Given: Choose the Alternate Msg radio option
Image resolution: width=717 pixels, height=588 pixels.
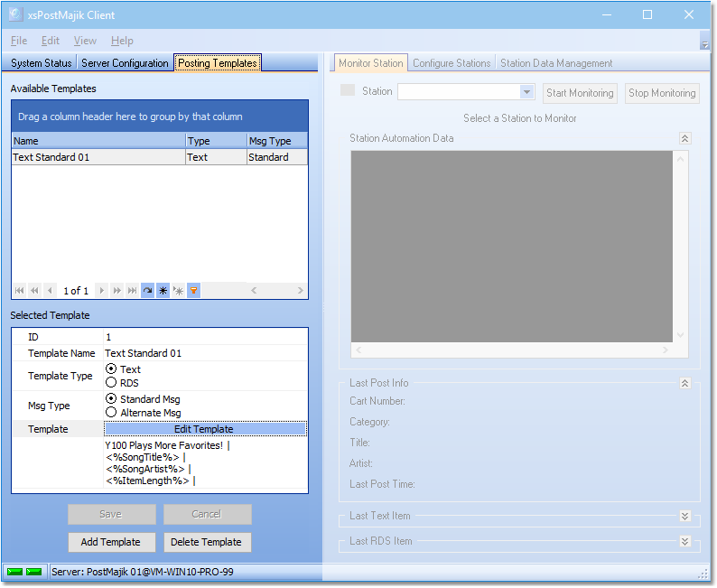Looking at the screenshot, I should [111, 413].
